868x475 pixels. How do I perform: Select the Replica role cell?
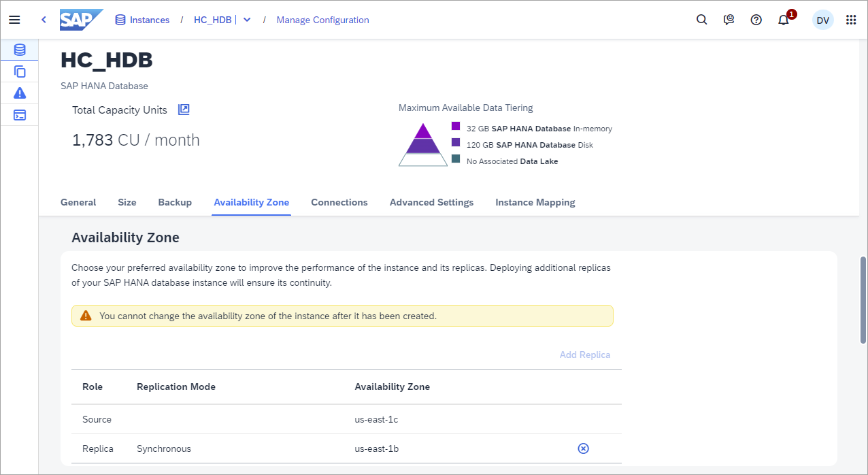coord(98,448)
